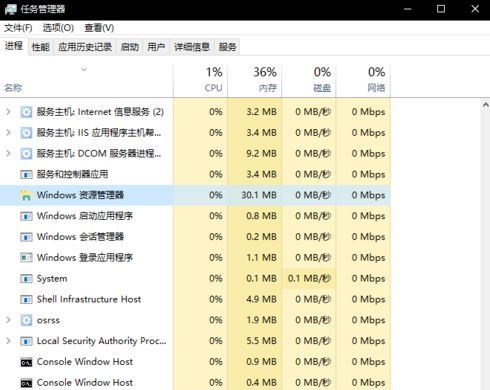
Task: Open the 选项(O) menu
Action: coord(58,28)
